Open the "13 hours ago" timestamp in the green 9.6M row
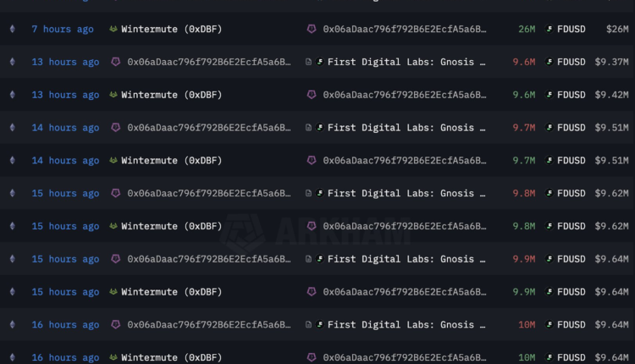The height and width of the screenshot is (364, 635). [x=65, y=95]
